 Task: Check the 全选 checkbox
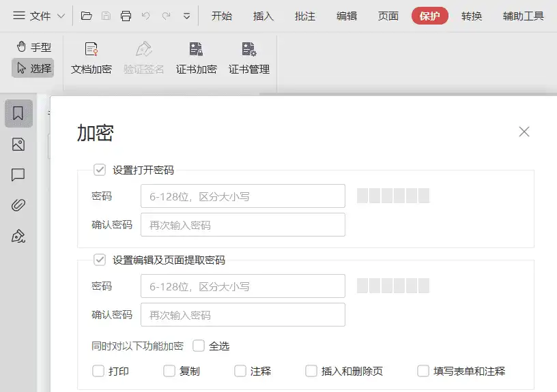(x=199, y=346)
